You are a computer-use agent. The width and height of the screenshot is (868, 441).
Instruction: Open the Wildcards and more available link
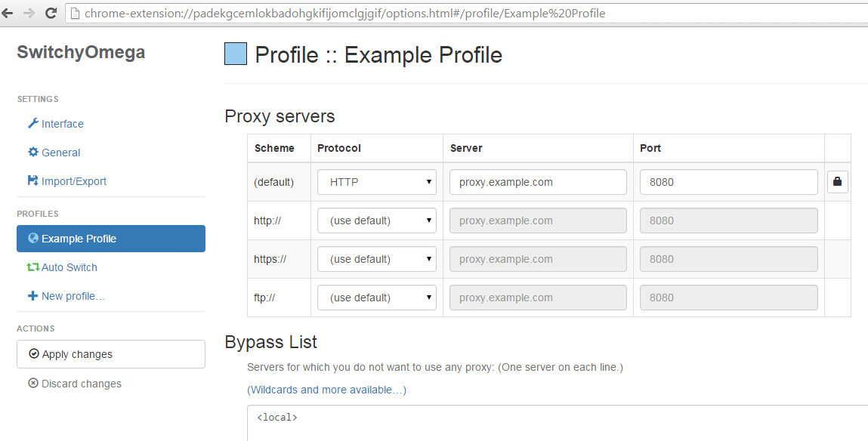pos(326,390)
